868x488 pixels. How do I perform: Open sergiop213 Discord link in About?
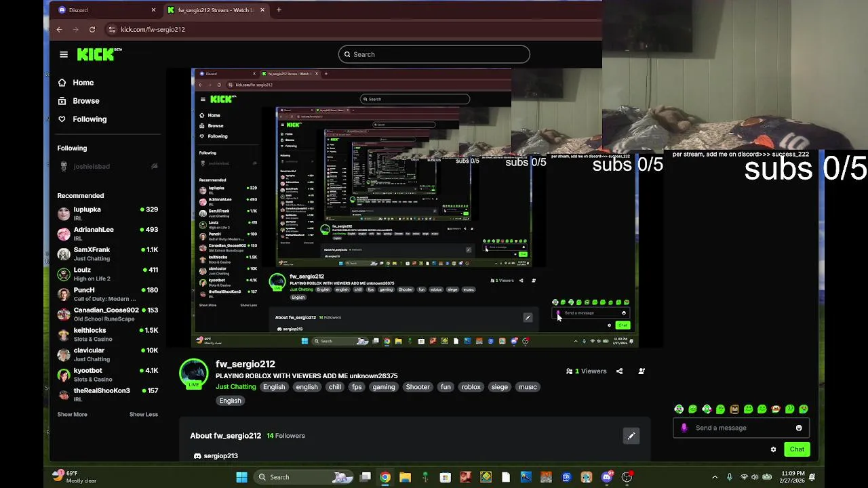(216, 456)
